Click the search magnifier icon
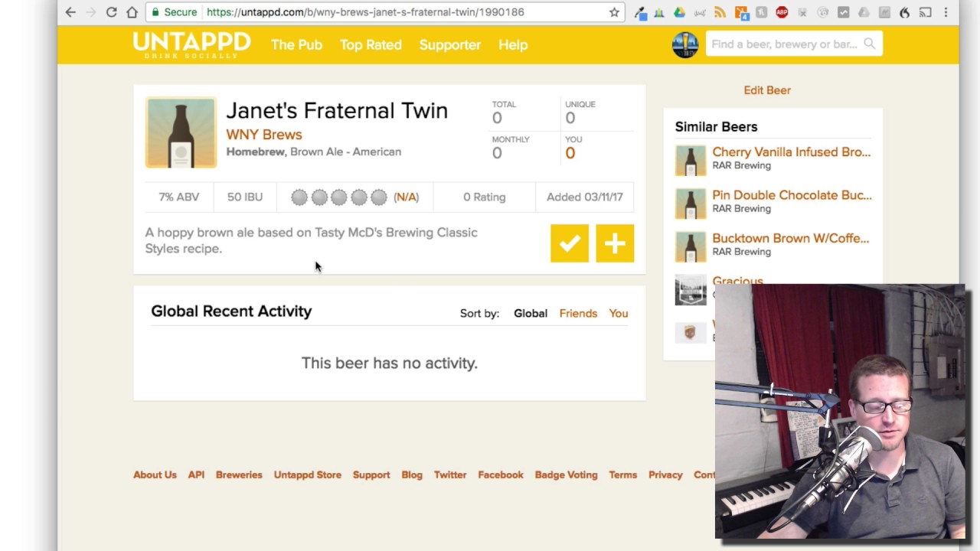The image size is (980, 551). tap(869, 44)
